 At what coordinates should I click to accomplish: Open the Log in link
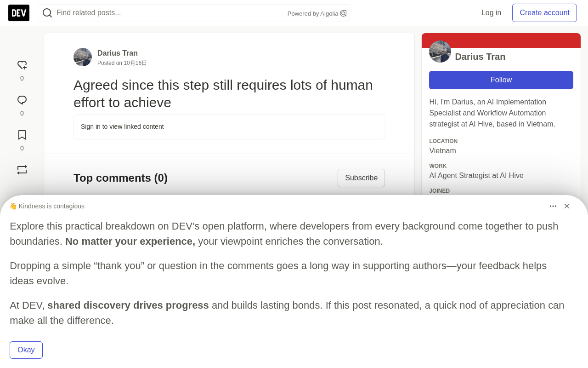click(492, 13)
